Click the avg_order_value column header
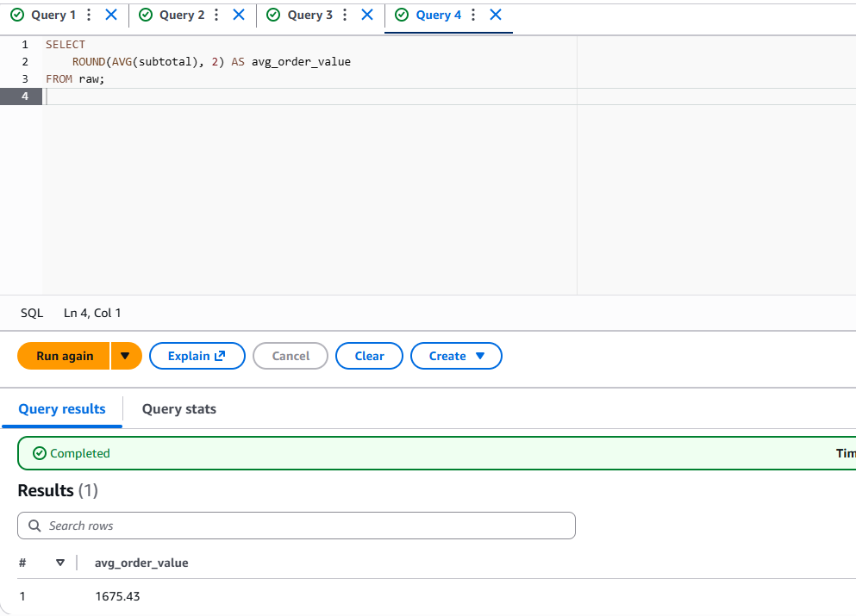Viewport: 856px width, 616px height. (x=141, y=563)
